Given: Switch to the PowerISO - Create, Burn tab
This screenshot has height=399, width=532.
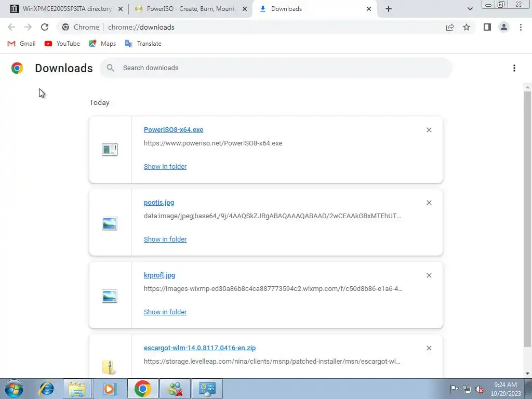Looking at the screenshot, I should 191,9.
